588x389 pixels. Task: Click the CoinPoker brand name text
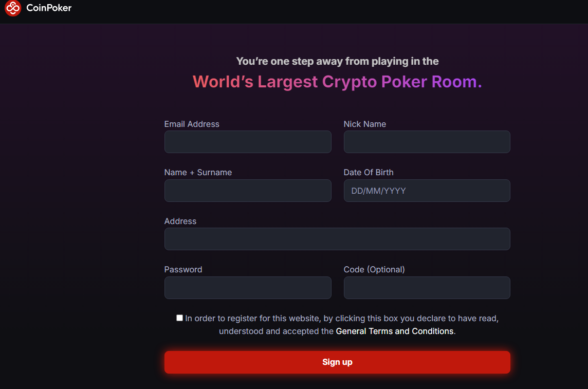(49, 8)
